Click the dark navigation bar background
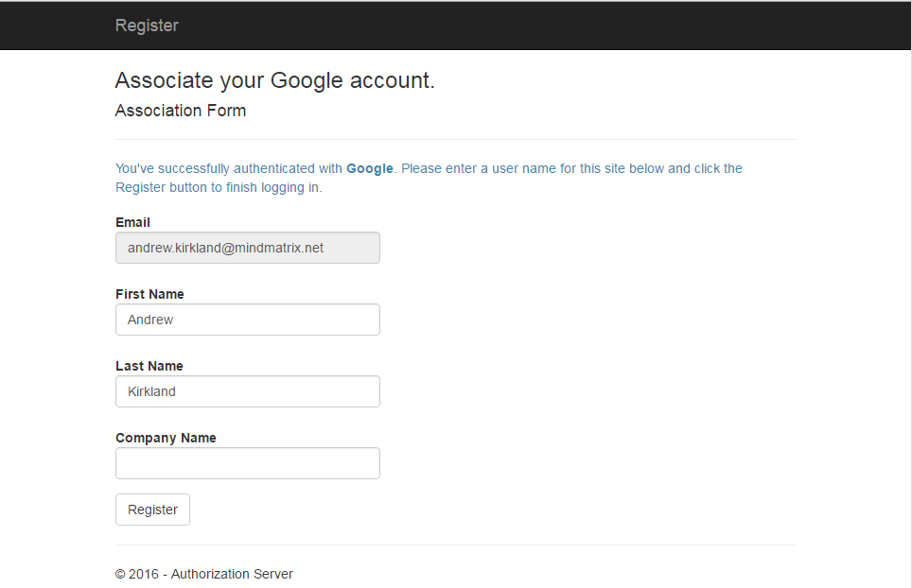The height and width of the screenshot is (588, 912). tap(568, 26)
